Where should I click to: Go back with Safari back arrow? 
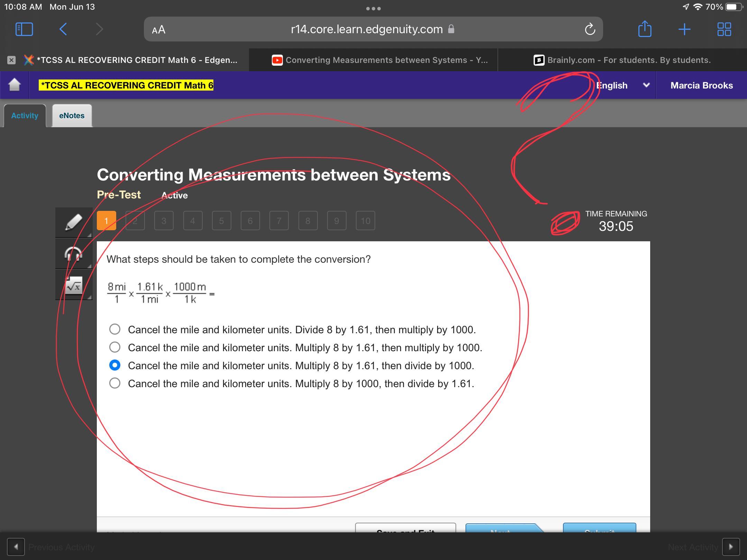(x=63, y=29)
